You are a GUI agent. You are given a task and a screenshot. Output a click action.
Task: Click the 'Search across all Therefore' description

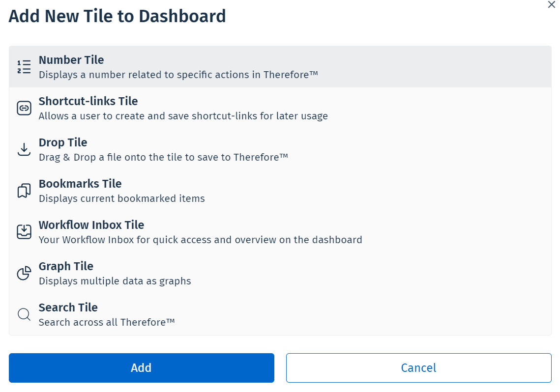(107, 322)
